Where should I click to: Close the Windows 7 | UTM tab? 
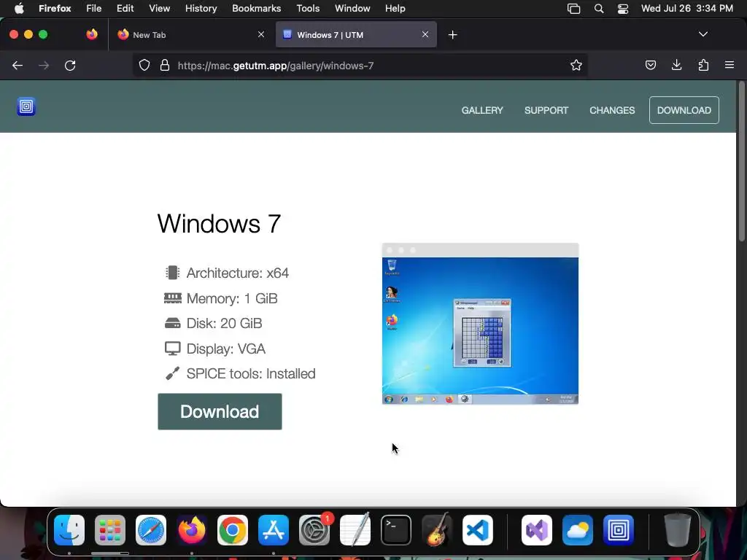[x=425, y=34]
